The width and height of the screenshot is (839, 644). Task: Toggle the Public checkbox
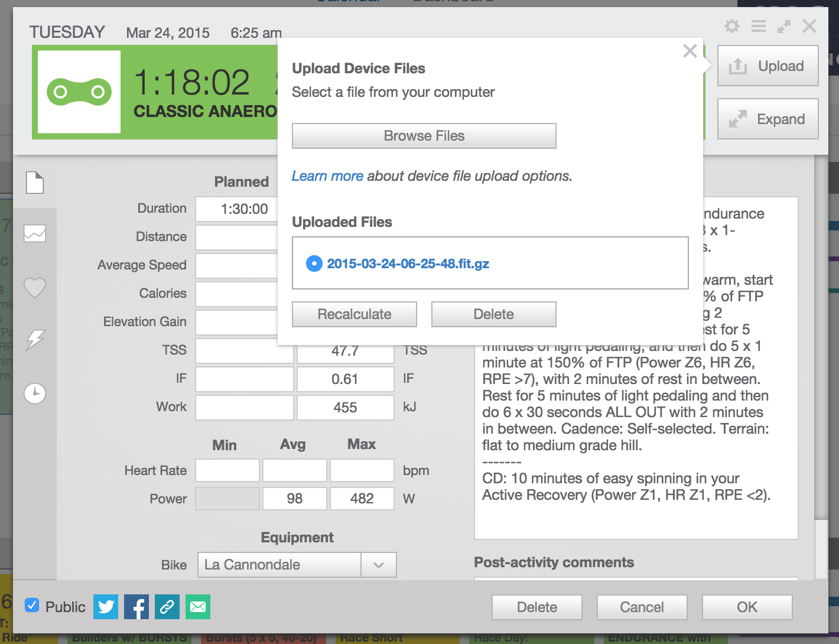tap(32, 605)
